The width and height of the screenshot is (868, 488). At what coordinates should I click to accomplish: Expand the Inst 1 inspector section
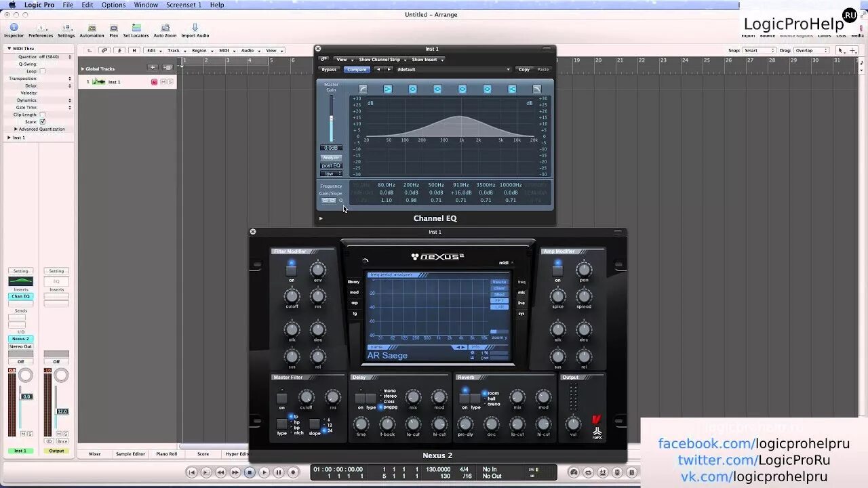[9, 138]
